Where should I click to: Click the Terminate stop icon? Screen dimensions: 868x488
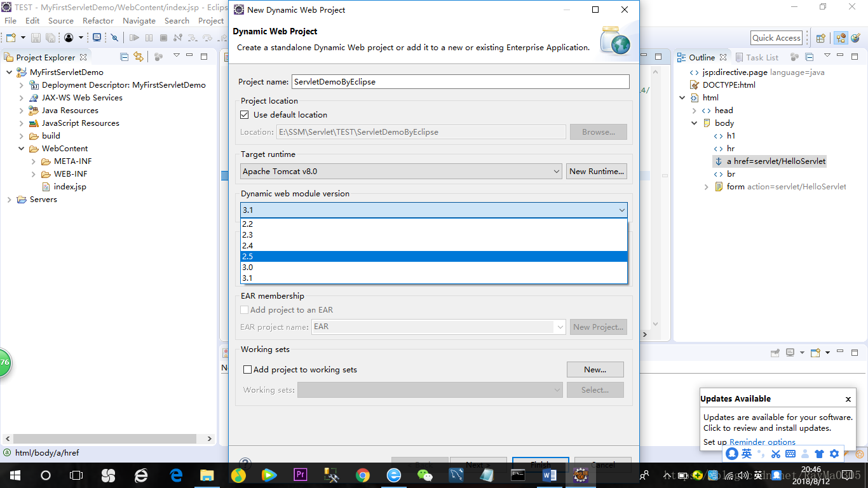(163, 38)
